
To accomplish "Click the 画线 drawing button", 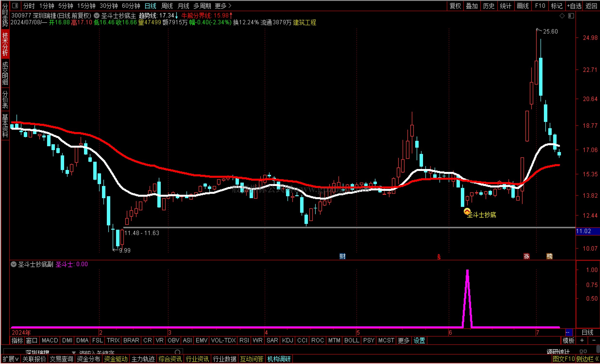I will click(x=523, y=6).
